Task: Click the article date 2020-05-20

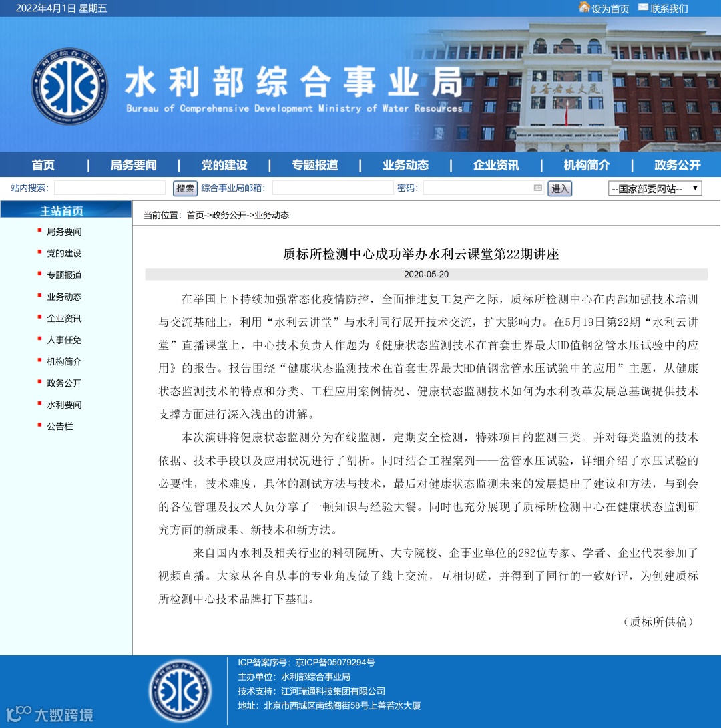Action: (x=426, y=275)
